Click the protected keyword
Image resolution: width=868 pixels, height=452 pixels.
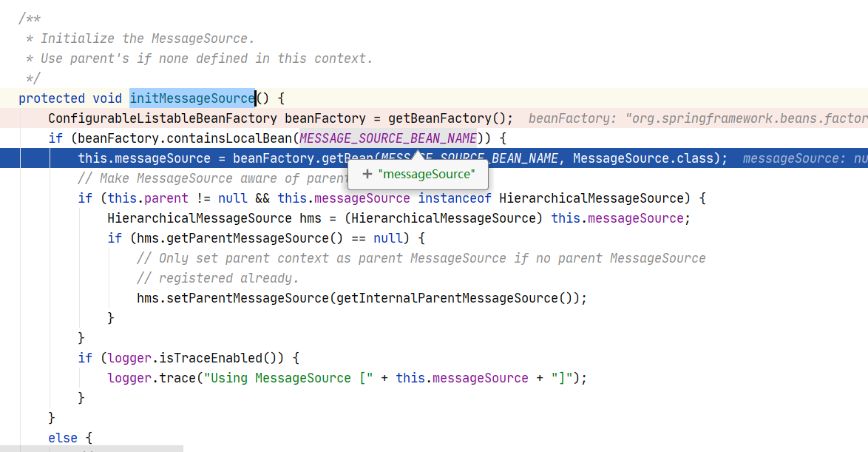click(x=52, y=98)
